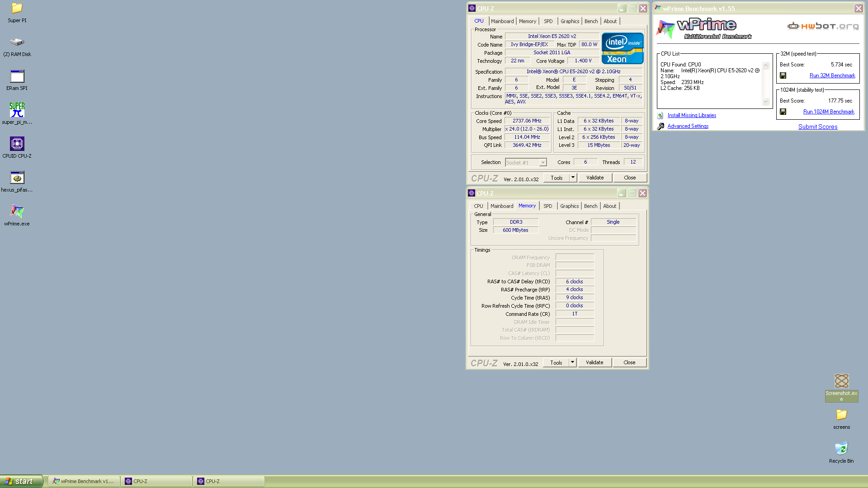Open the Recycle Bin icon
The image size is (868, 488).
(x=841, y=449)
